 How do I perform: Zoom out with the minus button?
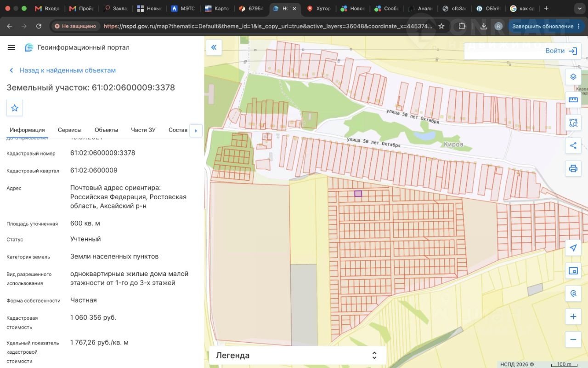pyautogui.click(x=573, y=339)
